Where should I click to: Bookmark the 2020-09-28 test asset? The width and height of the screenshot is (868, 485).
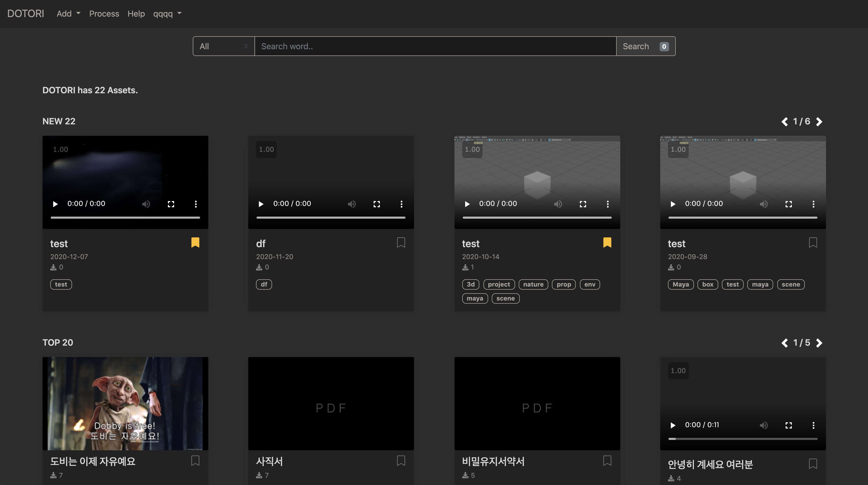[x=813, y=242]
